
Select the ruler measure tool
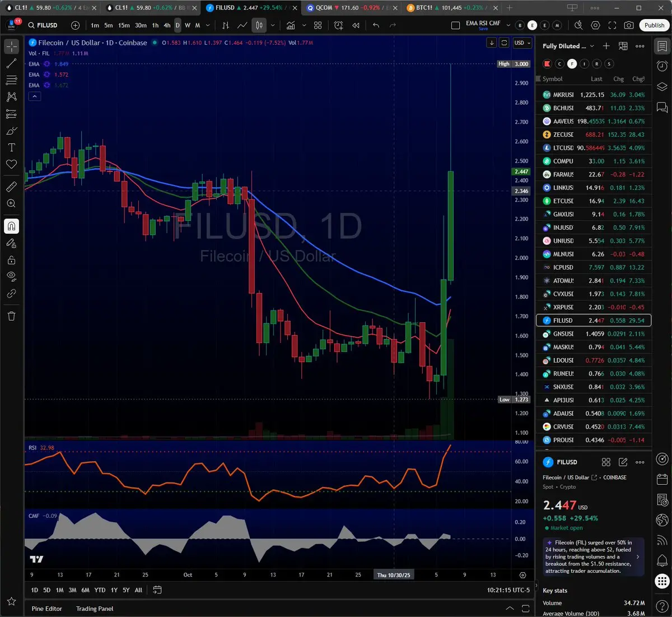[11, 187]
